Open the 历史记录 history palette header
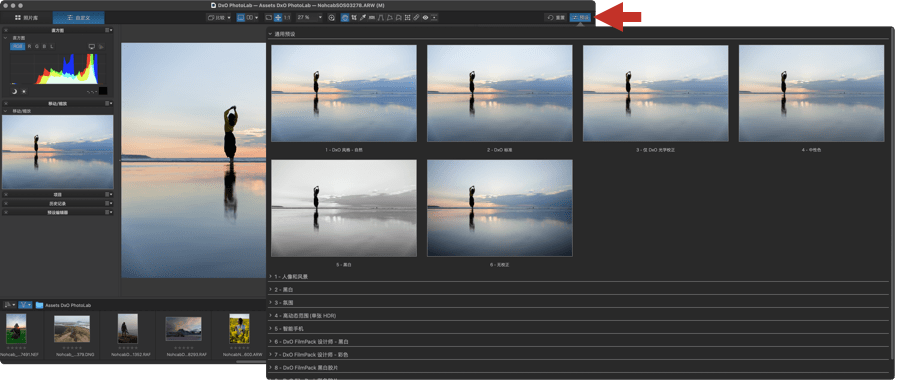The image size is (900, 385). [57, 203]
